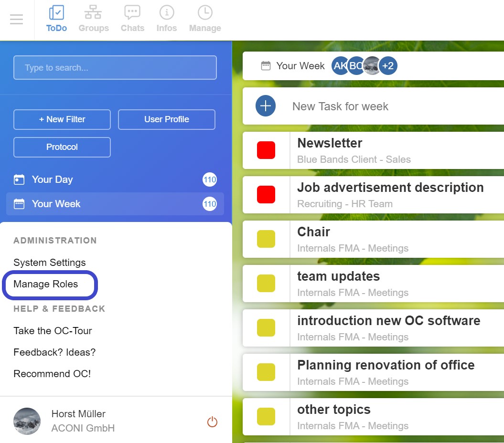The width and height of the screenshot is (504, 443).
Task: Click the Horst Müller user name
Action: point(78,414)
